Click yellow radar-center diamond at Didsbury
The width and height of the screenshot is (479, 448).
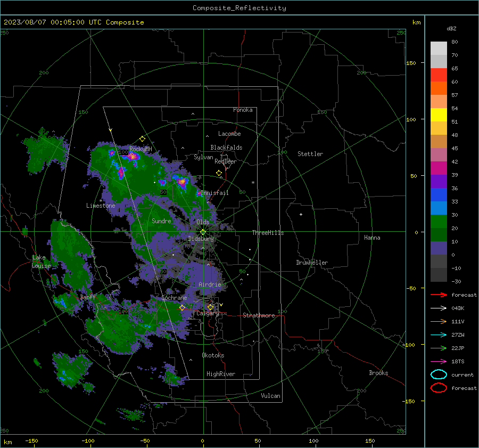coord(203,232)
